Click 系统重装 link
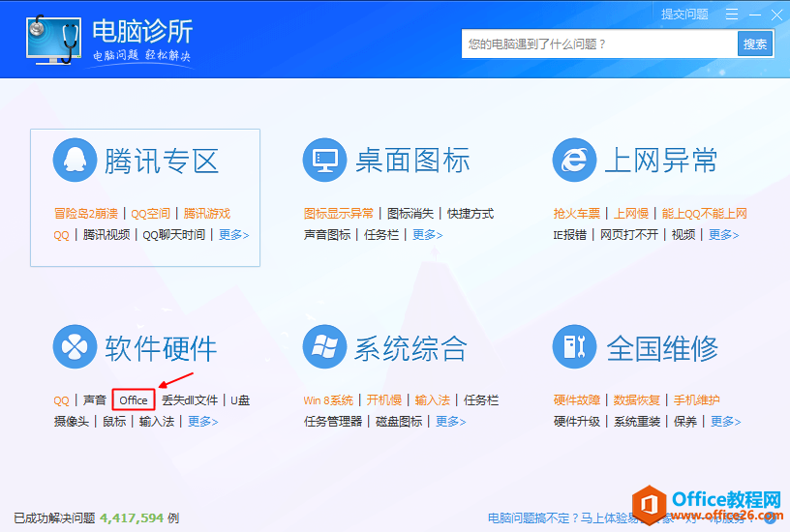 [x=637, y=422]
